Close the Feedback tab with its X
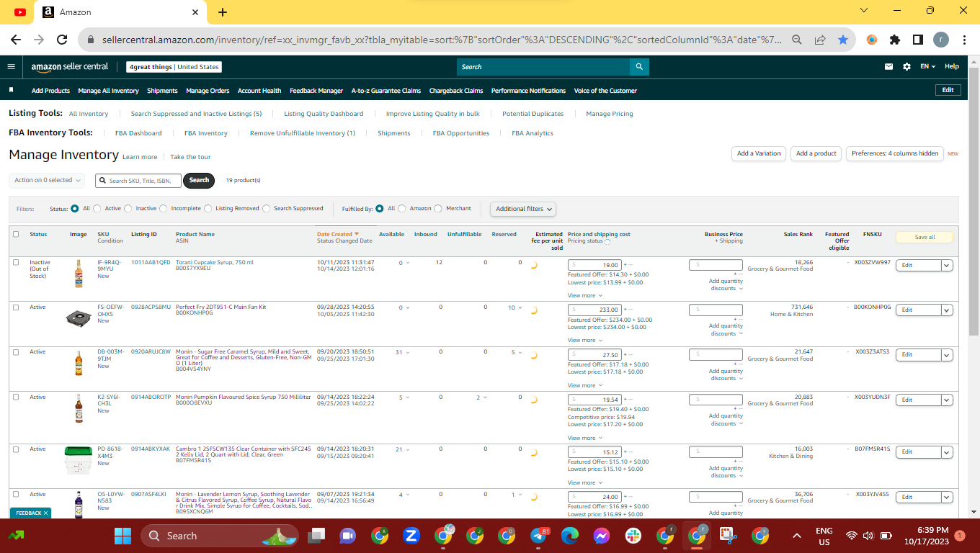 click(x=45, y=513)
